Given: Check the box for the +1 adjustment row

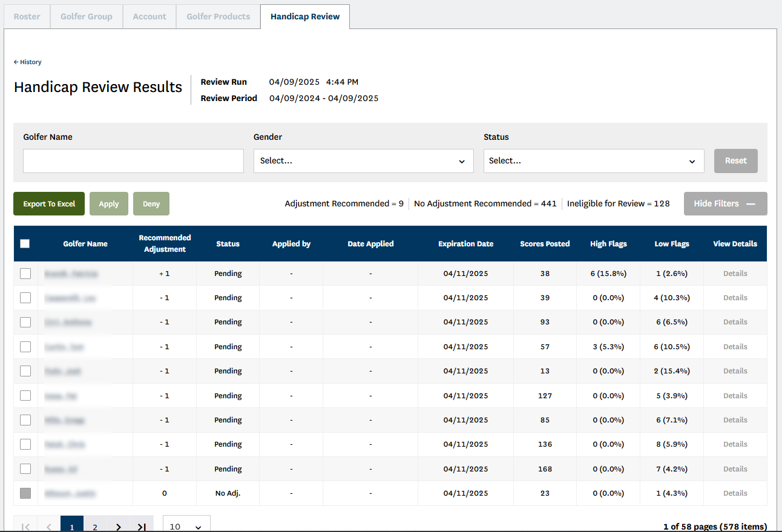Looking at the screenshot, I should coord(25,274).
